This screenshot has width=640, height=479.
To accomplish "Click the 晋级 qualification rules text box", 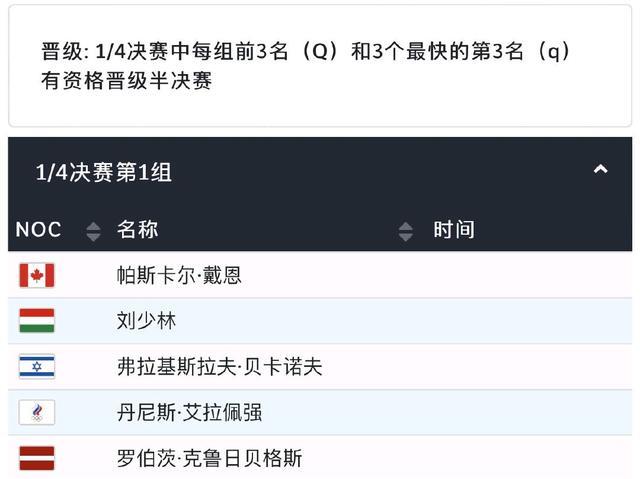I will (x=320, y=66).
